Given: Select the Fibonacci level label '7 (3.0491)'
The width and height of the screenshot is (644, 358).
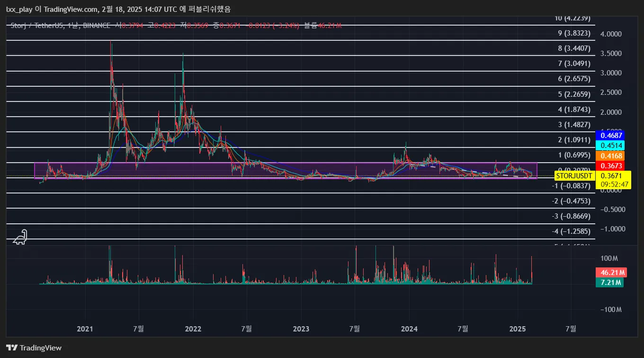Looking at the screenshot, I should pos(574,64).
